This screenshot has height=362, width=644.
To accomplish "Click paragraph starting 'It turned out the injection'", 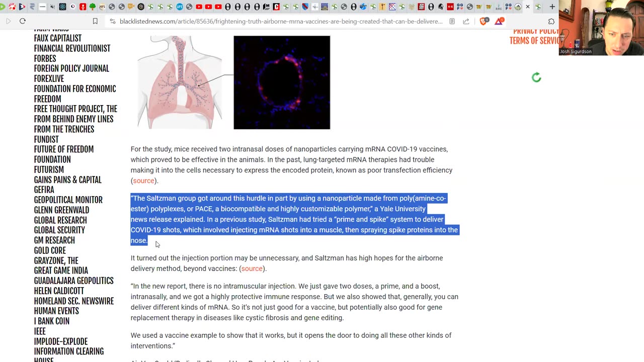I will coord(287,263).
